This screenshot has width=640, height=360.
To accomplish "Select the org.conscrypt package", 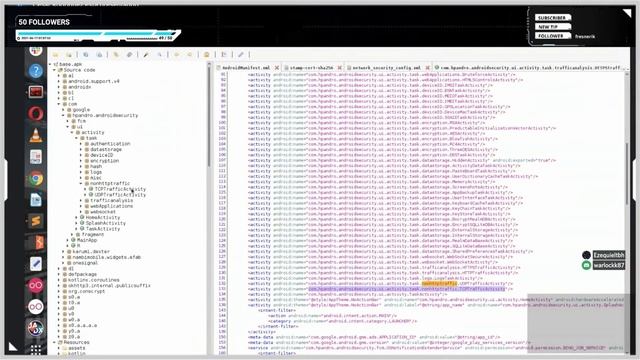I will 86,291.
